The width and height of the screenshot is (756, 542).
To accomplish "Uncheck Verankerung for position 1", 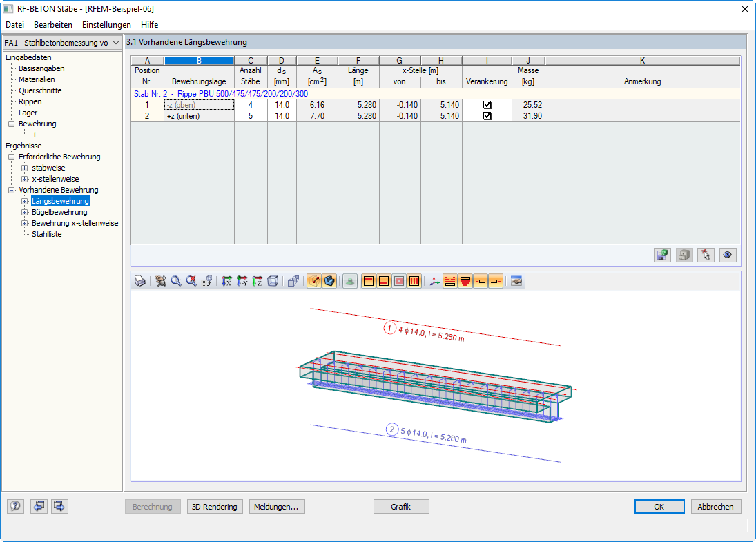I will [487, 105].
